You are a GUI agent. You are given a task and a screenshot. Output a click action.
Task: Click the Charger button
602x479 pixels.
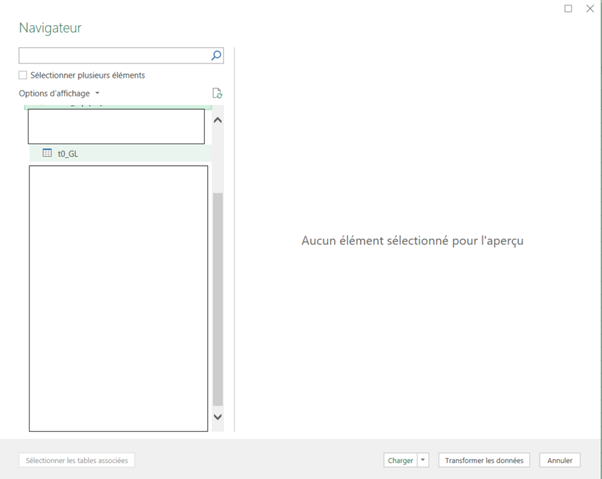[x=400, y=460]
